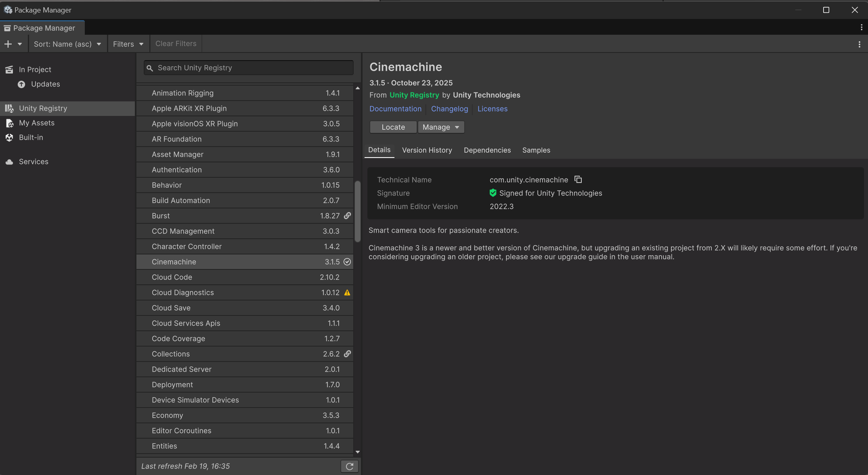The image size is (868, 475).
Task: Click the package list scrollbar thumb
Action: pyautogui.click(x=357, y=211)
